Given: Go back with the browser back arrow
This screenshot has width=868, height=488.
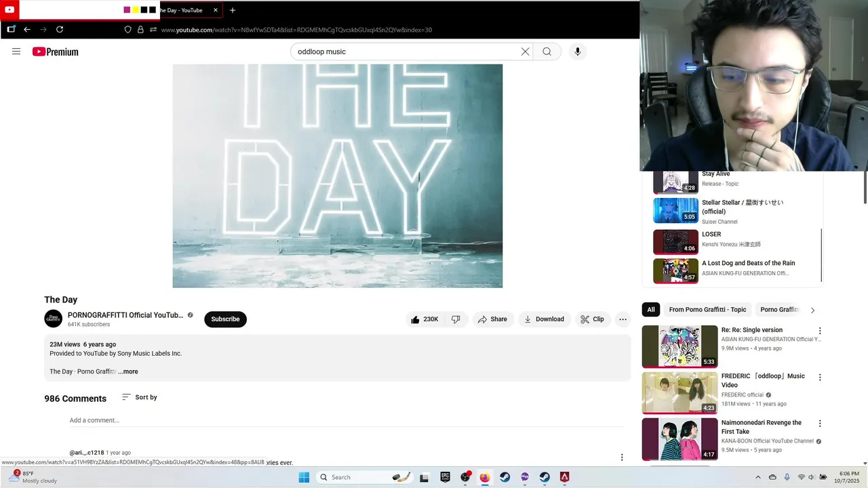Looking at the screenshot, I should point(27,29).
